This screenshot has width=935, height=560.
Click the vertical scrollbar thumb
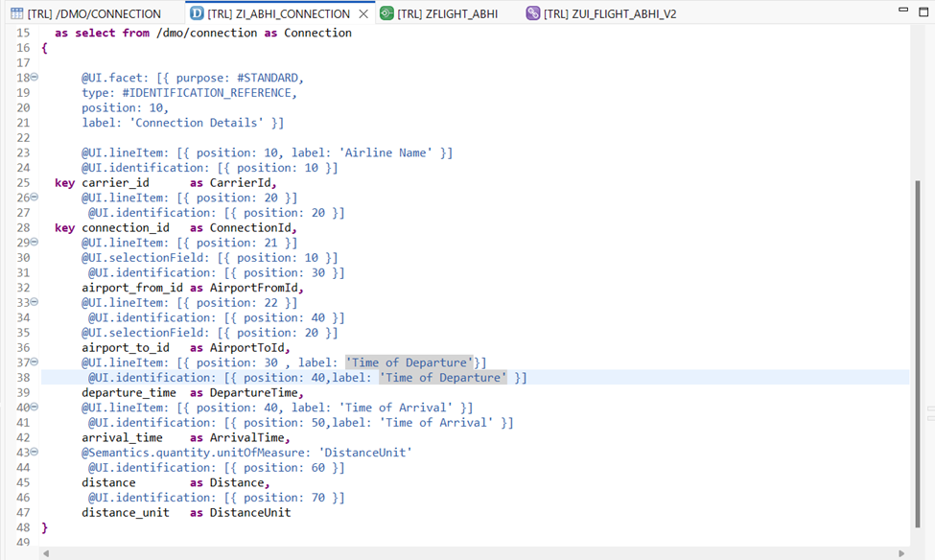coord(918,355)
